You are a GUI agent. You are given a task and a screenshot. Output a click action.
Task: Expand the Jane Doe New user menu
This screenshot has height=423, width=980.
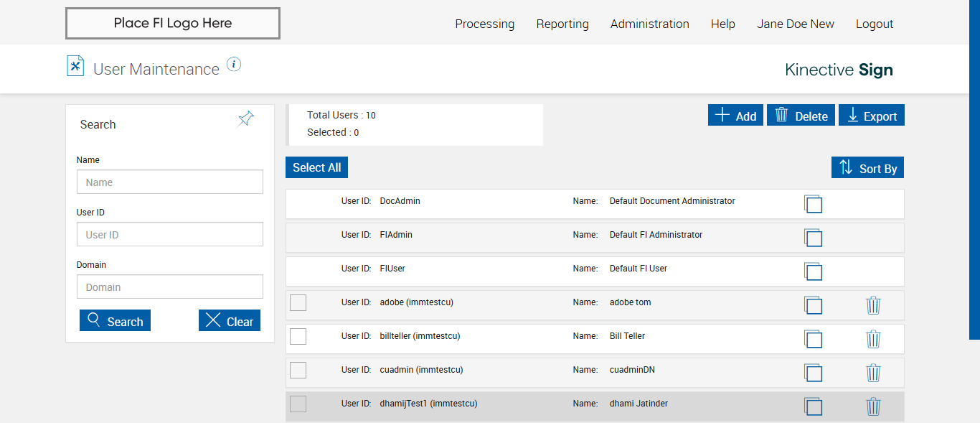click(x=795, y=24)
